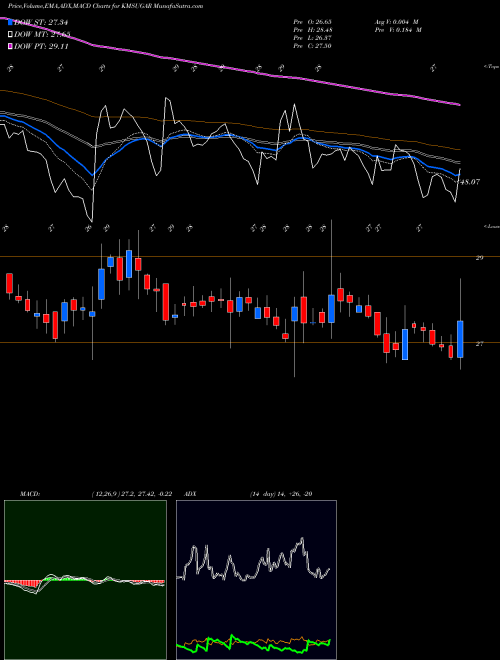The width and height of the screenshot is (500, 660).
Task: Click the 'ADX' panel heading
Action: click(x=190, y=494)
